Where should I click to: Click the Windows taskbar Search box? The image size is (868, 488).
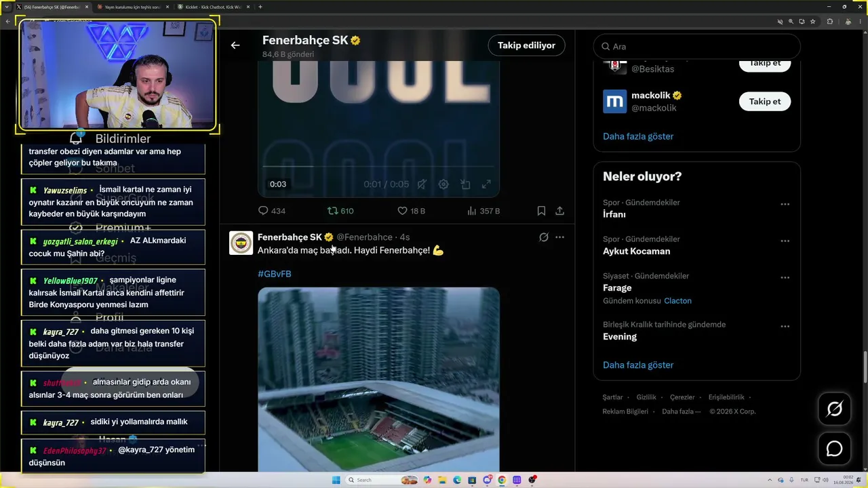382,480
